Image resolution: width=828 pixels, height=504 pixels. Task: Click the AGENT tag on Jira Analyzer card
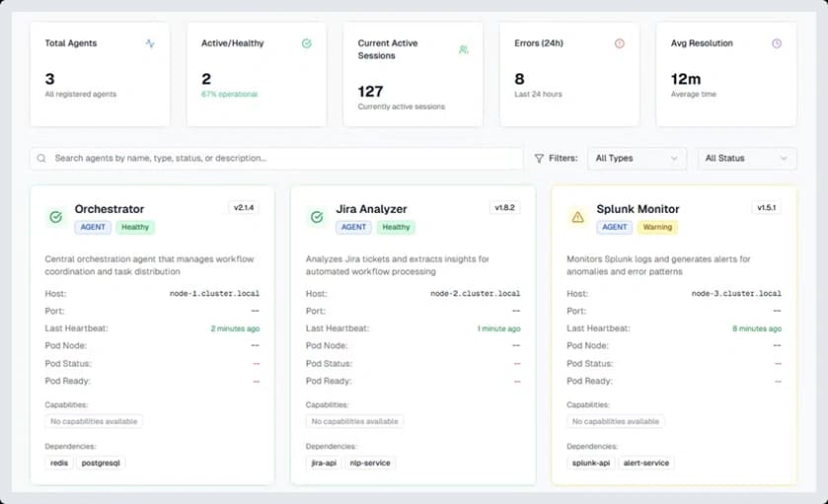point(354,227)
